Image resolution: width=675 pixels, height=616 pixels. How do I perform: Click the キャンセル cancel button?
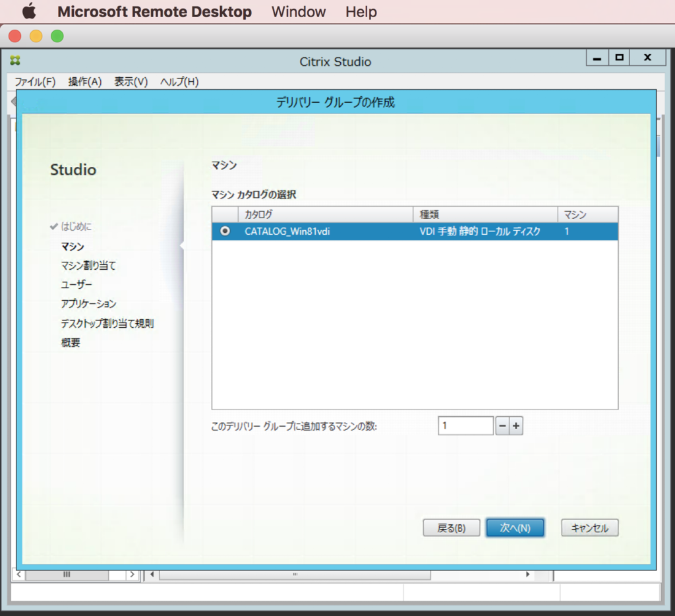point(590,528)
